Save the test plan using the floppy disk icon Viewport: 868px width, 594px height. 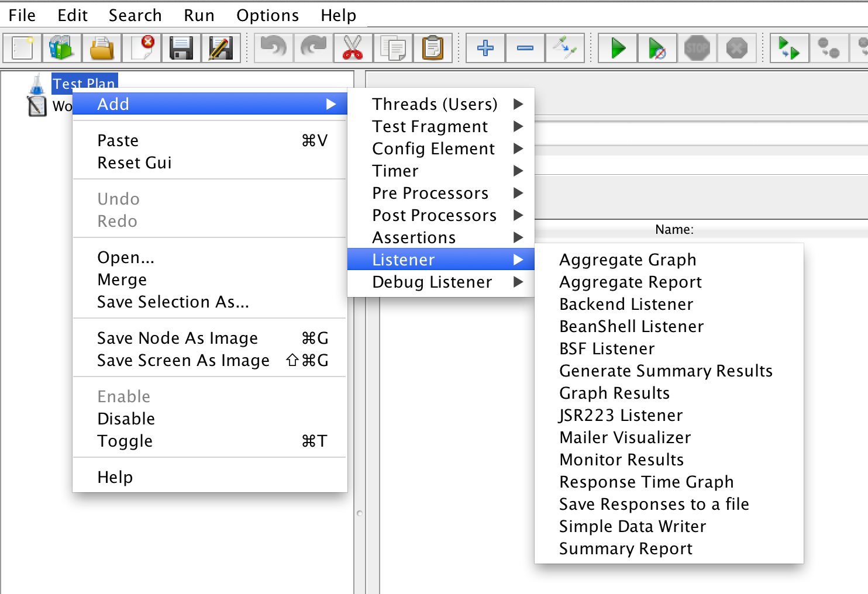pyautogui.click(x=181, y=48)
